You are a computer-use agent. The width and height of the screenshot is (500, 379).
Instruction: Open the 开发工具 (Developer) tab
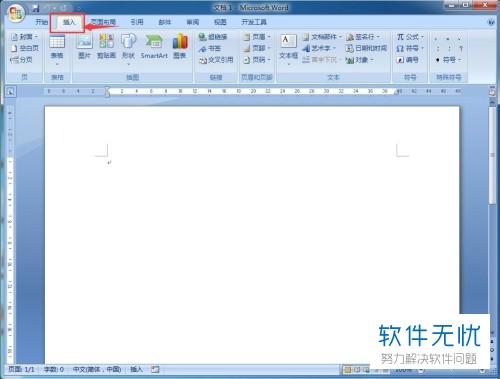(254, 22)
